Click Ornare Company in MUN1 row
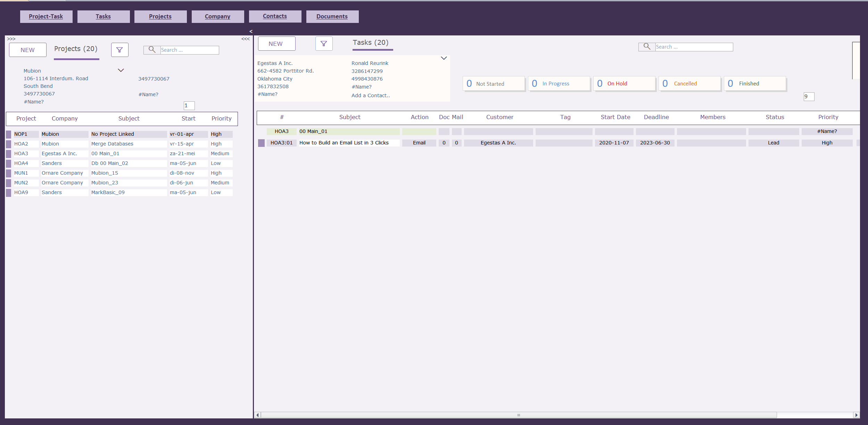The height and width of the screenshot is (425, 868). tap(65, 173)
